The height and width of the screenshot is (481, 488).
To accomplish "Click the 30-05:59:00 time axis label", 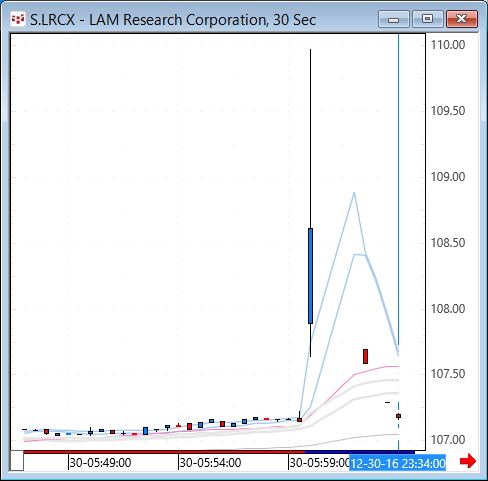I will coord(319,463).
